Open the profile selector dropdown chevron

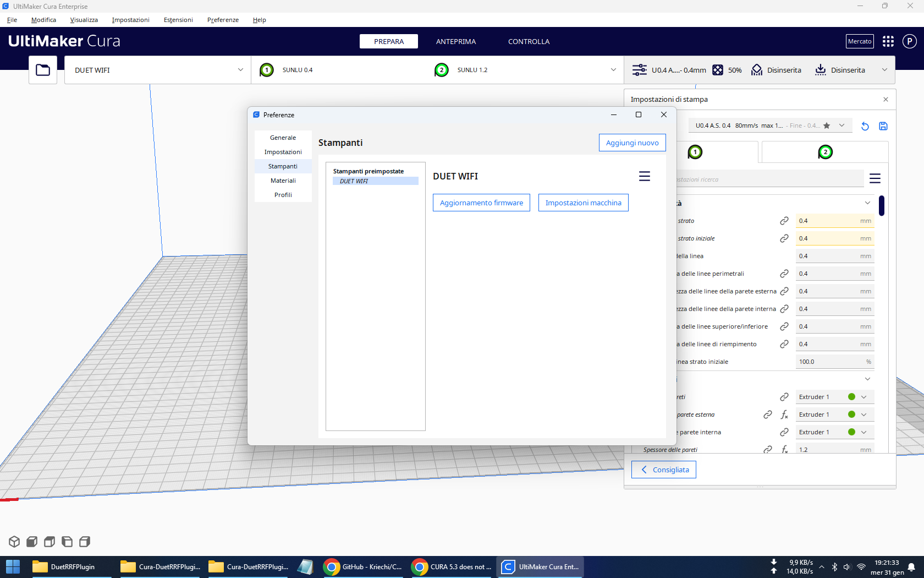(842, 126)
